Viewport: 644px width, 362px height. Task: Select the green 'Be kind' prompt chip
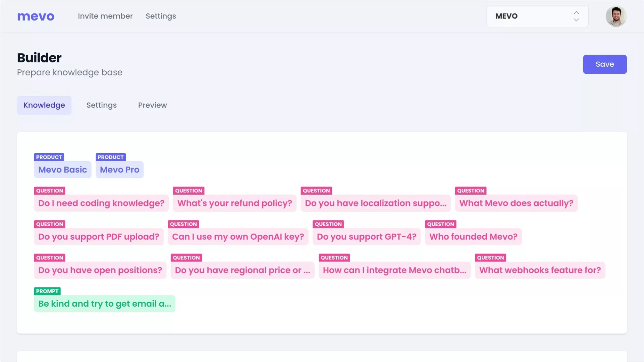[104, 304]
